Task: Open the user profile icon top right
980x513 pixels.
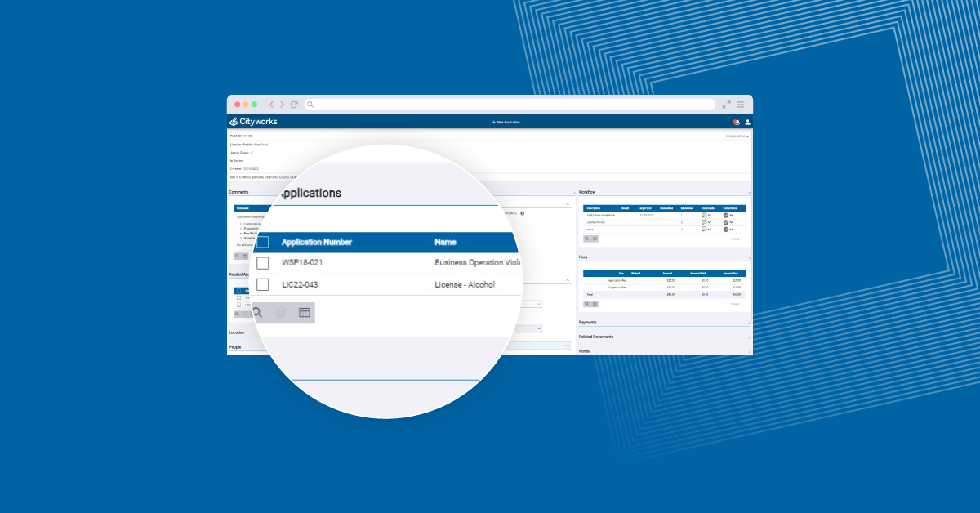Action: 747,121
